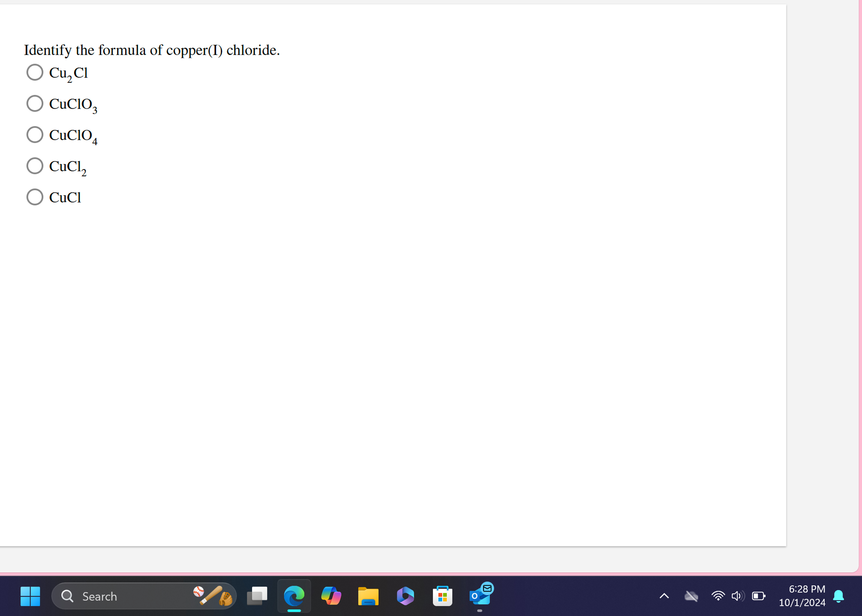Select the Cu2Cl radio option
This screenshot has width=862, height=616.
click(35, 72)
